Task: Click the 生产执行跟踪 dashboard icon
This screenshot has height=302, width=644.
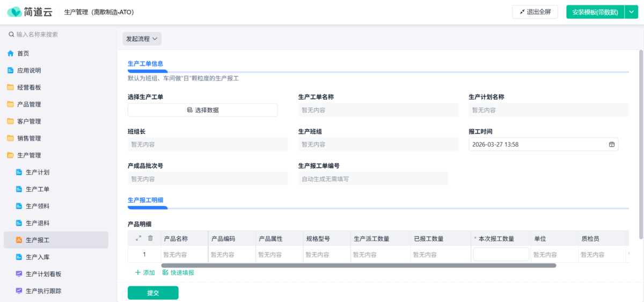Action: [x=19, y=291]
